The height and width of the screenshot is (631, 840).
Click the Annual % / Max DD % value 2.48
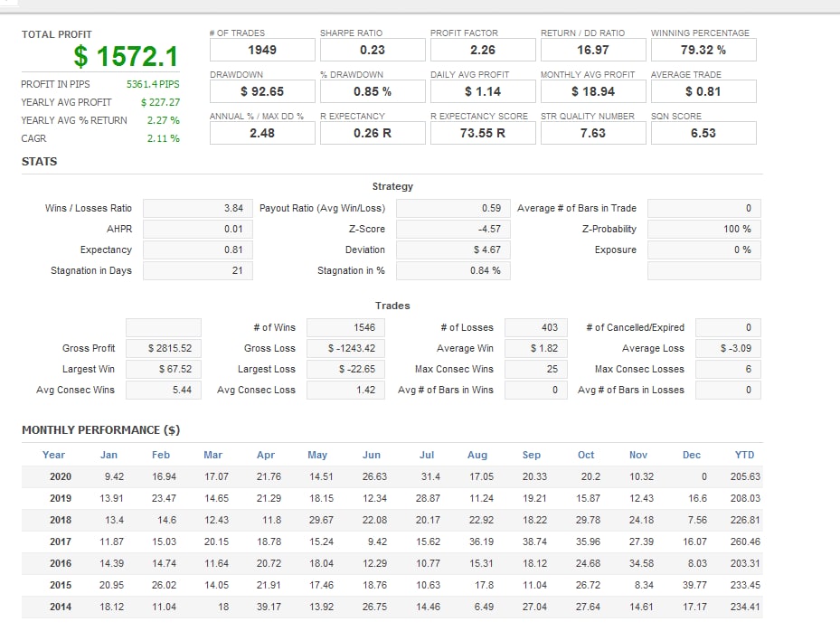262,133
